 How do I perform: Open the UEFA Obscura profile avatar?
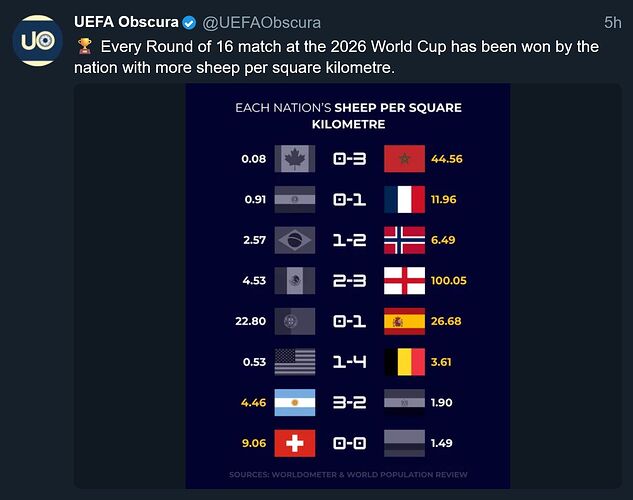point(38,41)
